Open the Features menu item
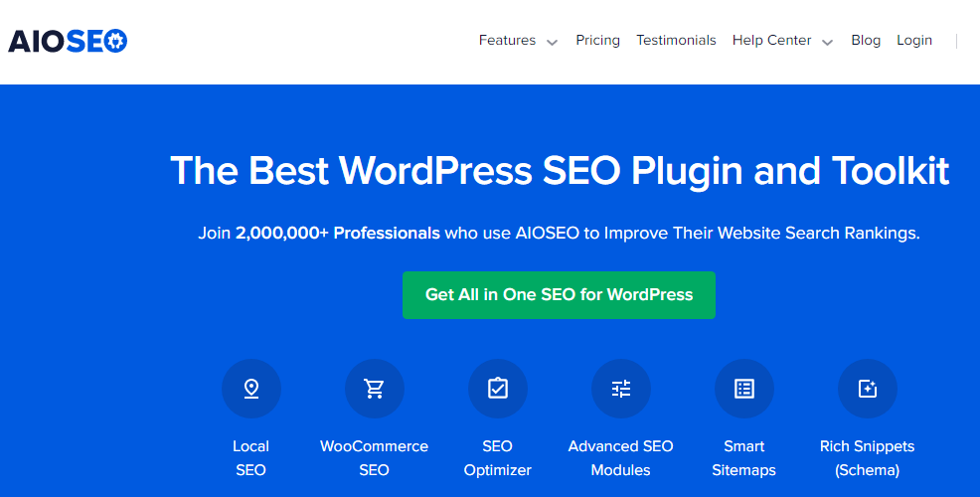This screenshot has height=497, width=980. tap(507, 40)
